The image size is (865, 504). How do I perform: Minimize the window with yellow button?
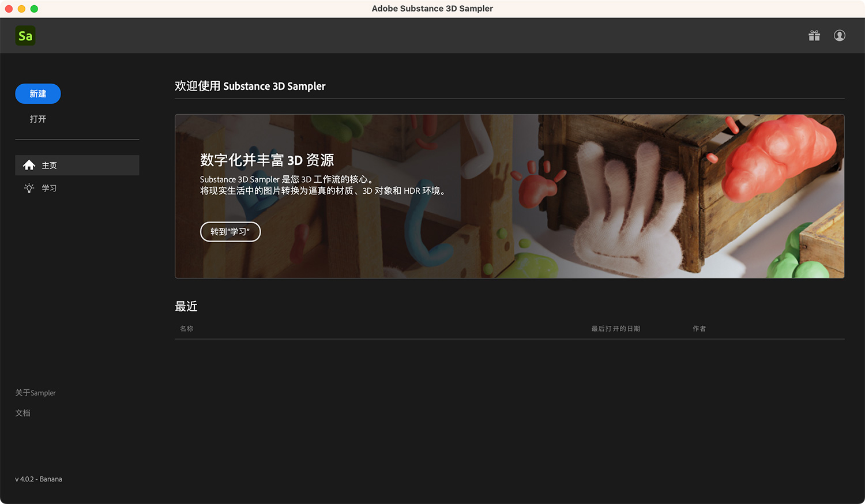[x=21, y=9]
